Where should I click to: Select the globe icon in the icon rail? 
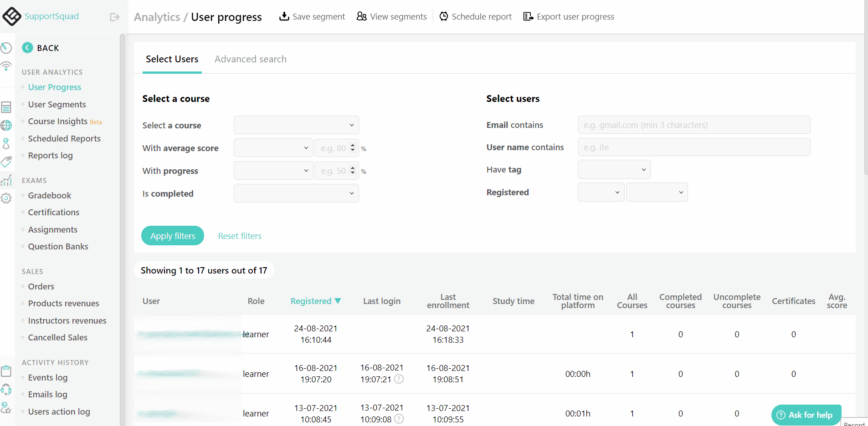click(x=6, y=125)
